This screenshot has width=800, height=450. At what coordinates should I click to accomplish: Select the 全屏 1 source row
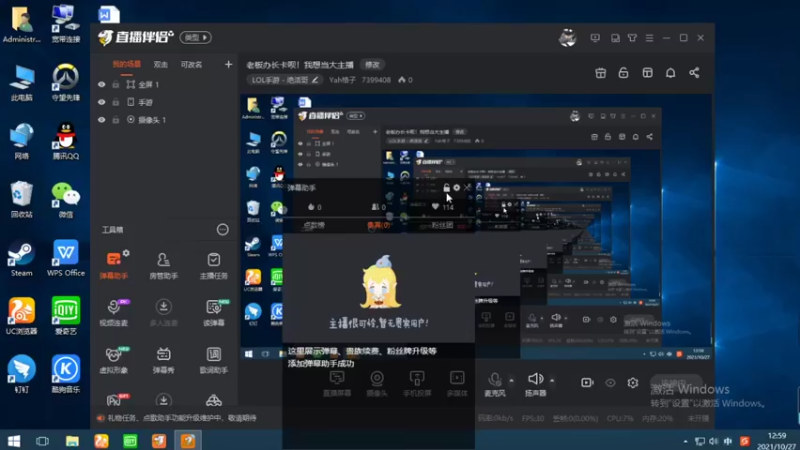point(164,85)
